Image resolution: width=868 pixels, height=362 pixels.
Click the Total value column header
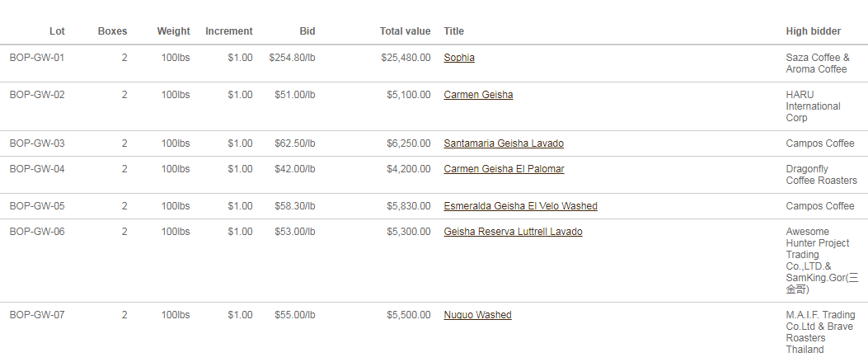coord(406,31)
